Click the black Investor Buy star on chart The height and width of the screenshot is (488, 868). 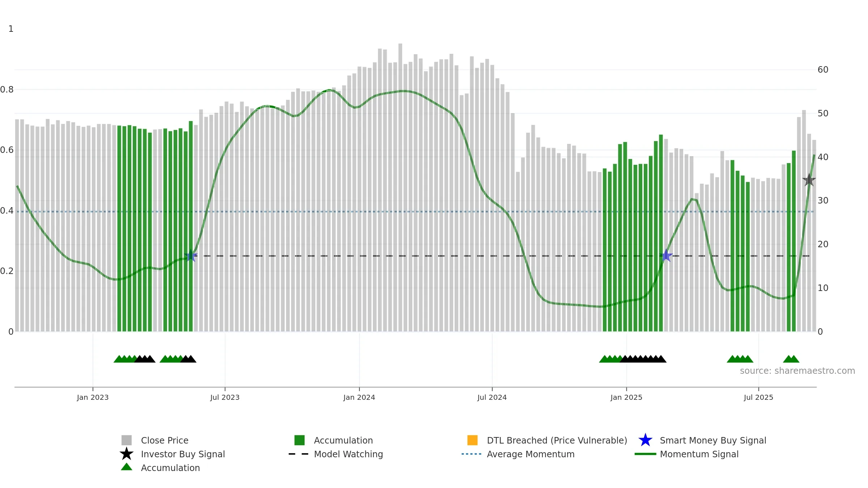click(809, 180)
